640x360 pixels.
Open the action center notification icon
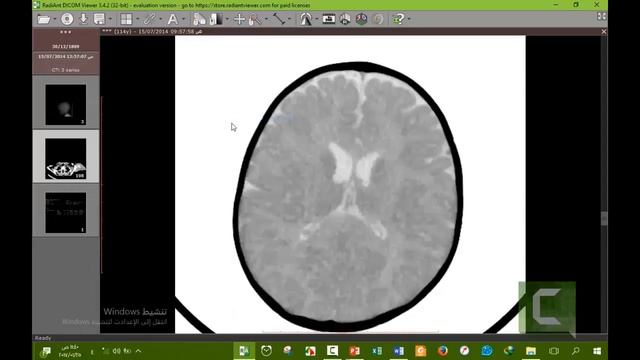(46, 351)
